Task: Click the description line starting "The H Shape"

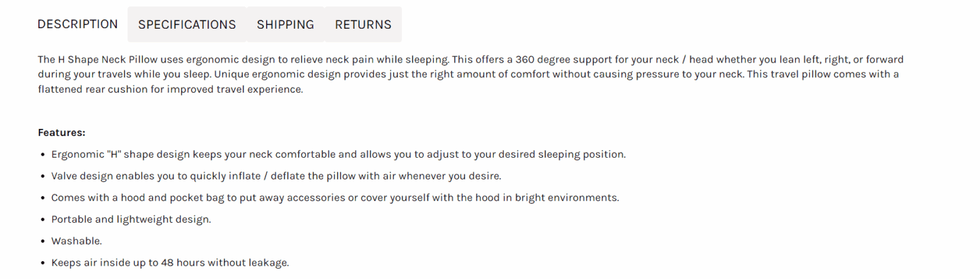Action: tap(470, 60)
